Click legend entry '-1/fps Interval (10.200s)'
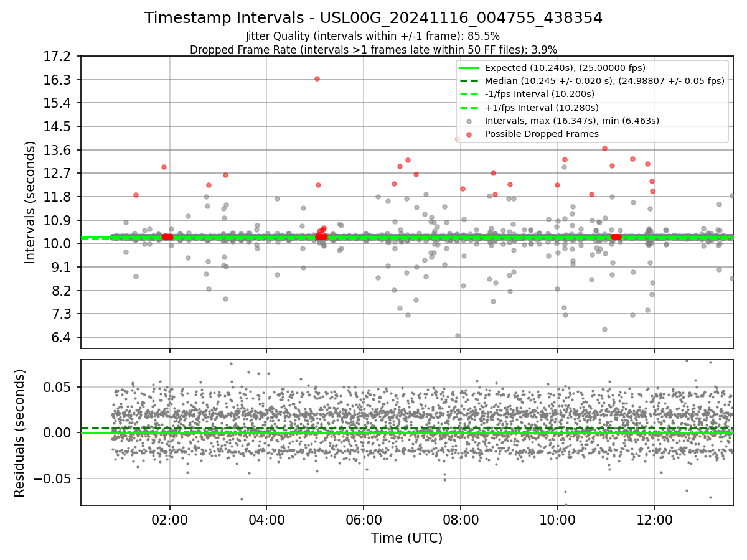This screenshot has height=560, width=747. [x=539, y=94]
